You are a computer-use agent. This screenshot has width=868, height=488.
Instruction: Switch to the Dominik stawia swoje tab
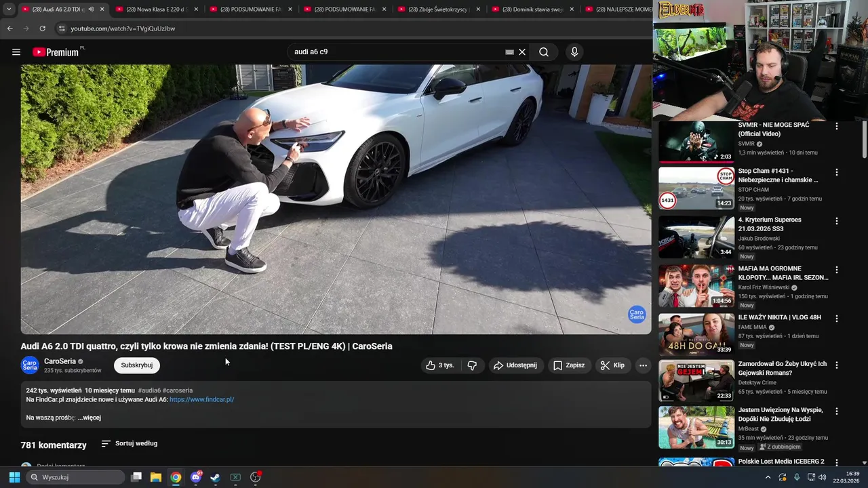[528, 9]
